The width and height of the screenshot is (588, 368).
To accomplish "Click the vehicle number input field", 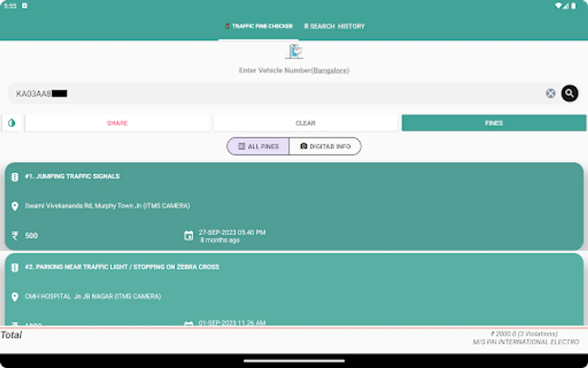I will pos(245,93).
